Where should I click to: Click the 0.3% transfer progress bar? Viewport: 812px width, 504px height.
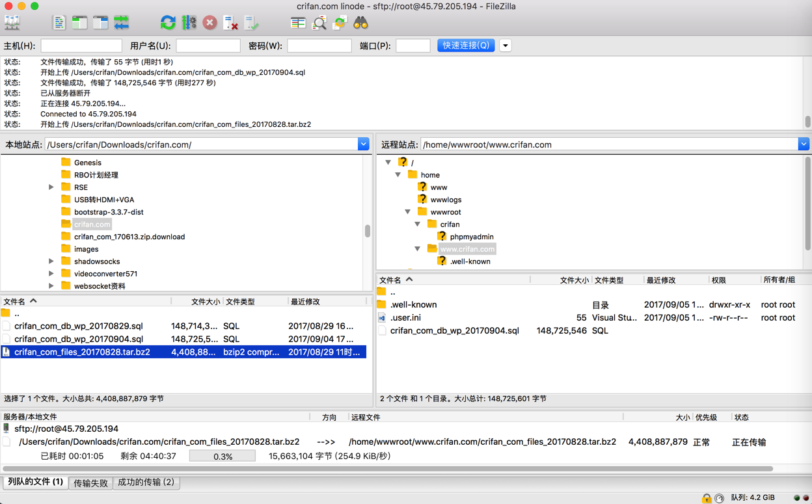click(x=223, y=457)
